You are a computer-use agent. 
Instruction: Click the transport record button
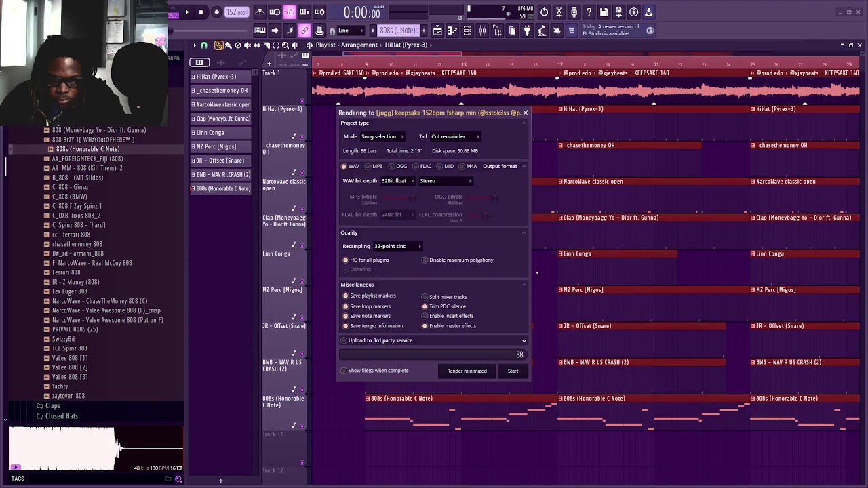tap(216, 12)
